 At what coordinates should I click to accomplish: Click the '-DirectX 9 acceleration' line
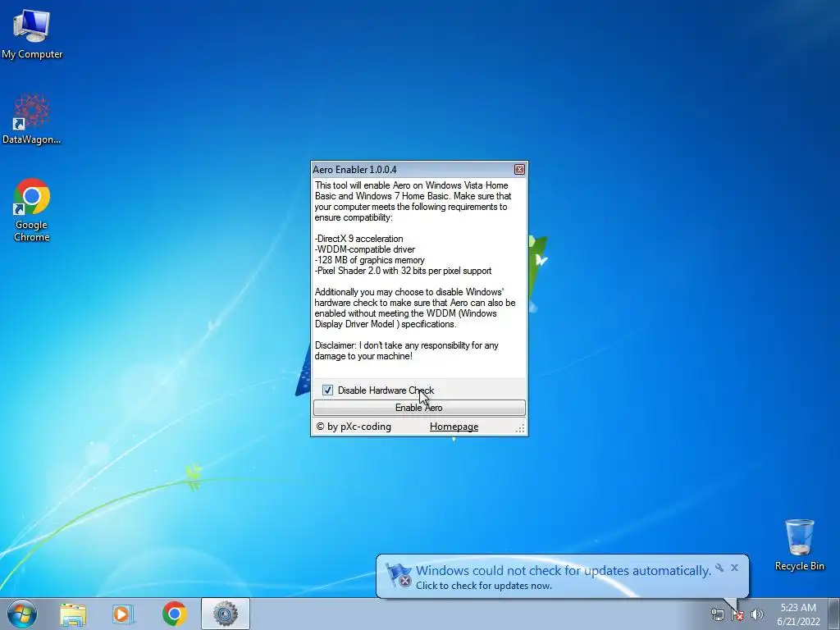359,239
